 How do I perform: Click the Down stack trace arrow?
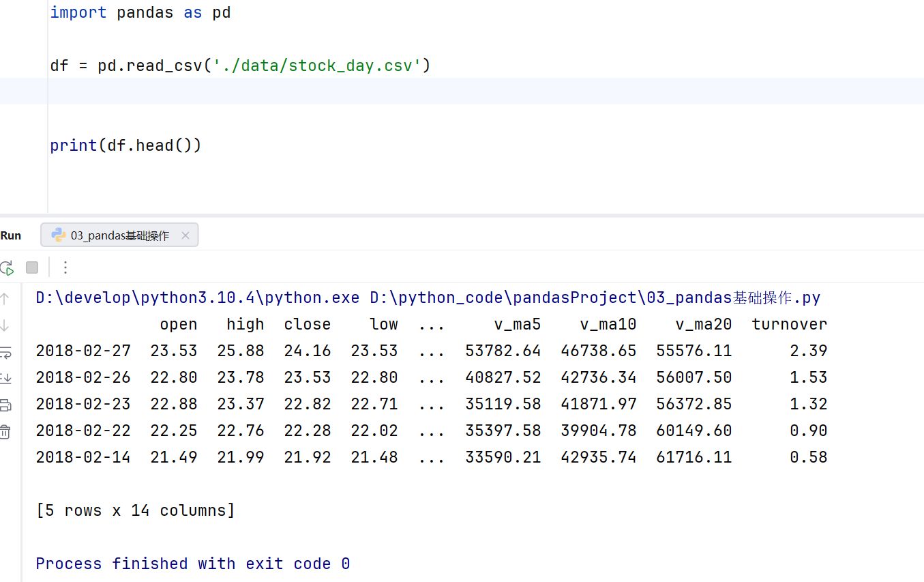point(5,325)
